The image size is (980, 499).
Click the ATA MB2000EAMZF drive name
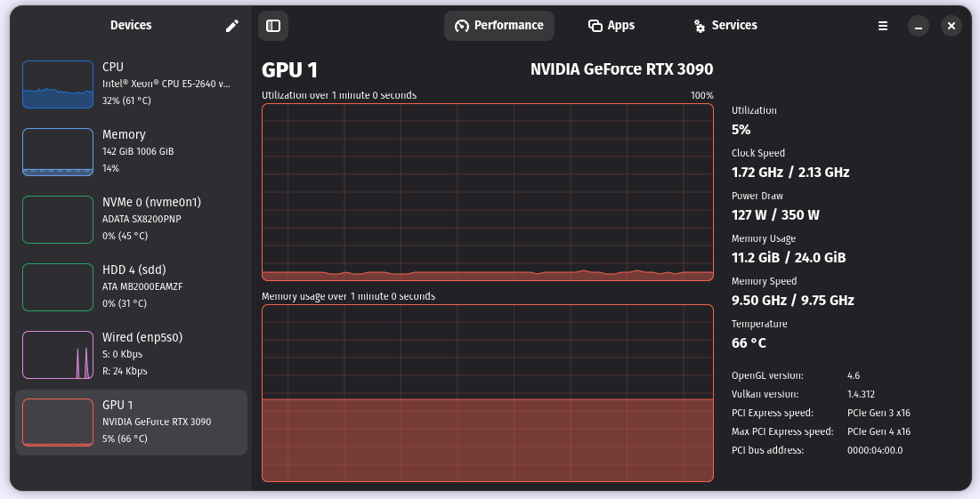pyautogui.click(x=142, y=286)
